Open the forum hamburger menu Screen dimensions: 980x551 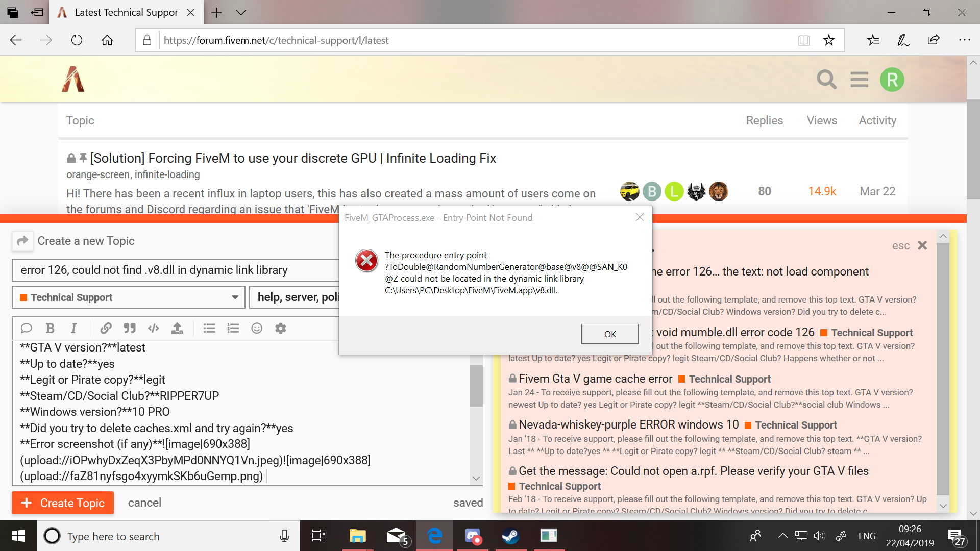point(859,80)
